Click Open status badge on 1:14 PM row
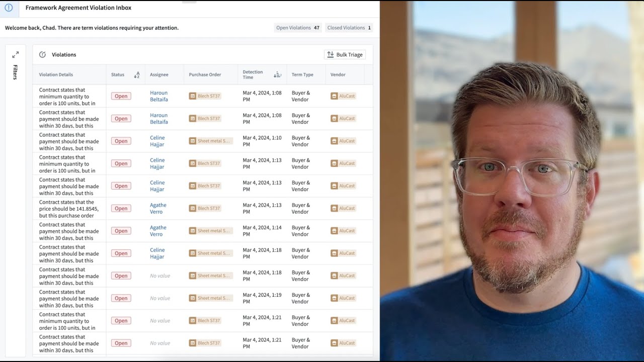This screenshot has height=362, width=644. point(121,231)
